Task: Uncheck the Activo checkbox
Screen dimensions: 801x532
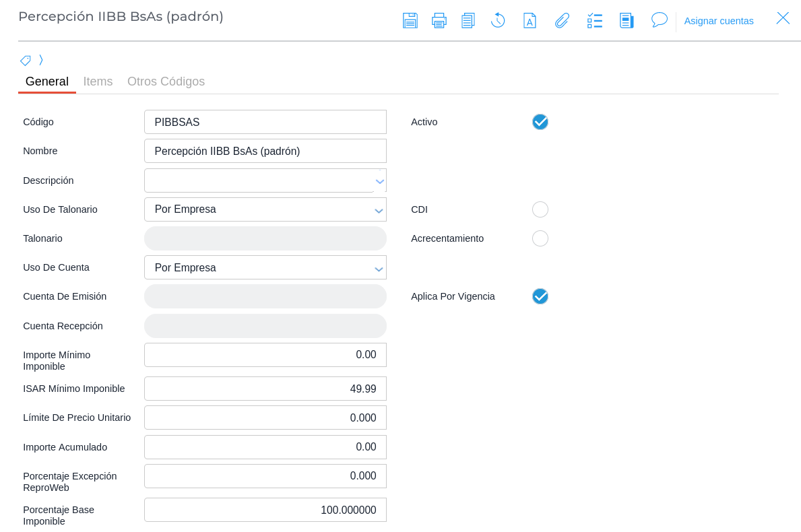Action: (x=540, y=122)
